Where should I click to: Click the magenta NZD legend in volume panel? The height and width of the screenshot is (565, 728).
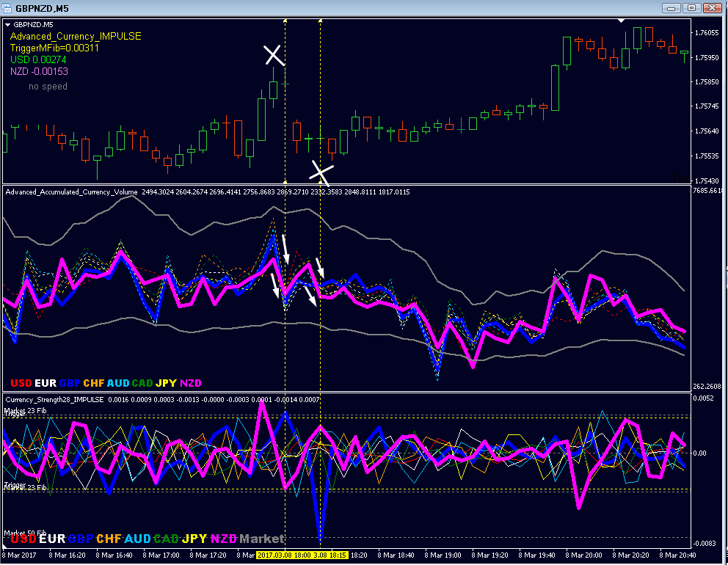click(x=190, y=383)
